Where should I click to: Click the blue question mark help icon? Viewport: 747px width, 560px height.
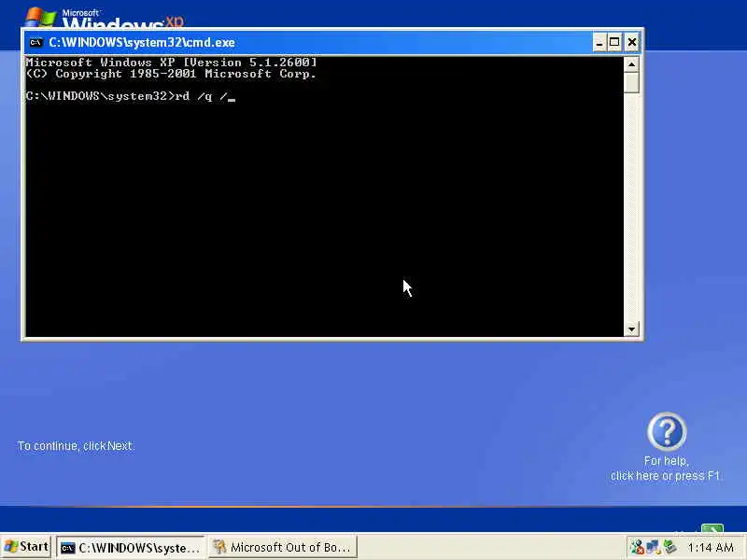click(x=667, y=431)
